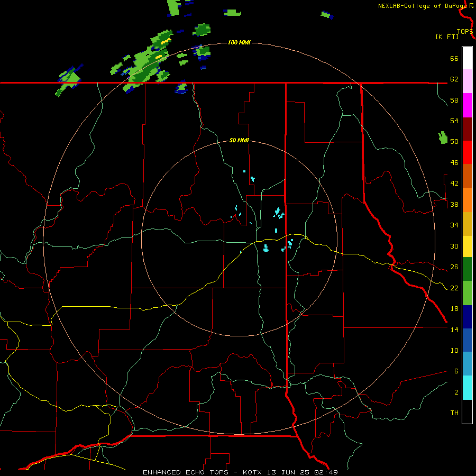476x476 pixels.
Task: Click the 22 legend value
Action: (454, 288)
